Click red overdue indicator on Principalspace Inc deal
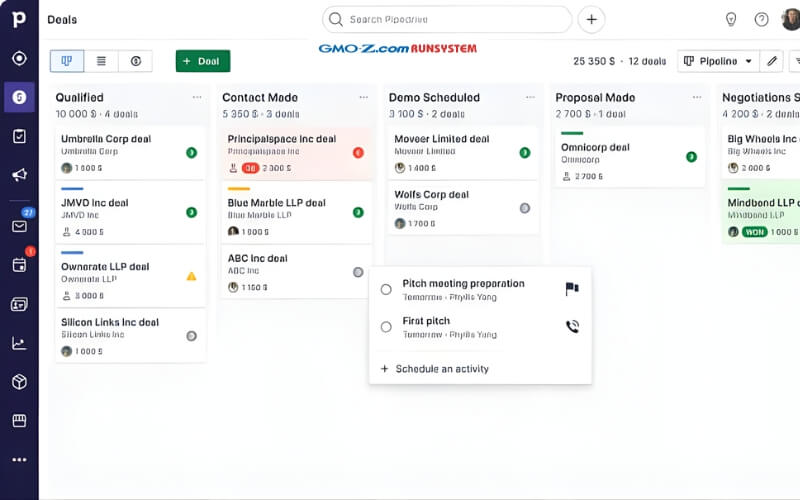 (x=358, y=153)
